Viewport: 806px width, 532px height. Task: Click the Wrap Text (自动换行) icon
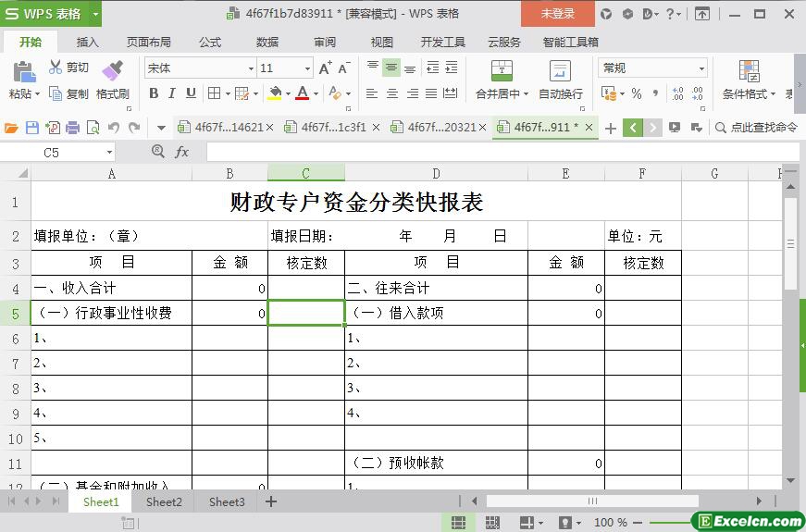point(560,72)
